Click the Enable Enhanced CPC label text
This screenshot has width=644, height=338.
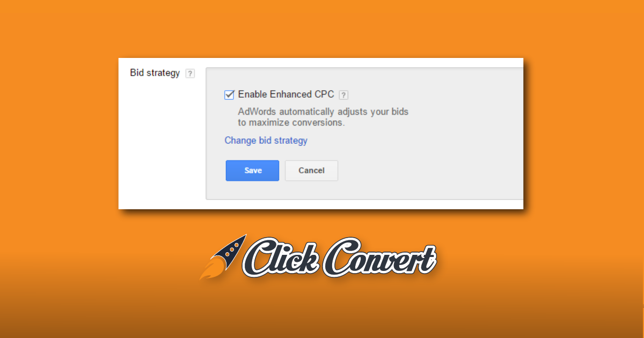point(286,94)
